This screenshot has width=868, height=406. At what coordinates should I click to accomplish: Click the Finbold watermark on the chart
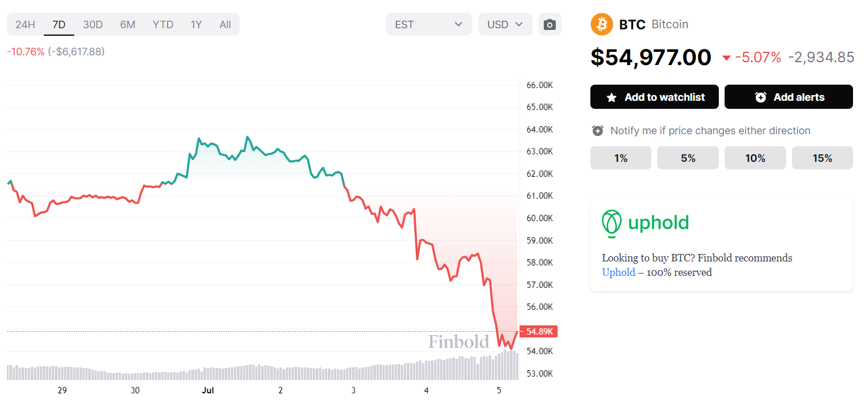click(458, 342)
